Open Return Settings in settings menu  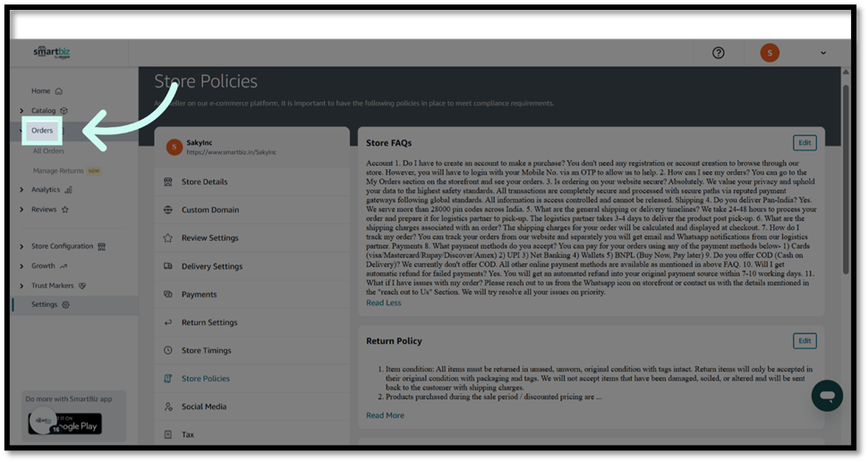[x=208, y=322]
